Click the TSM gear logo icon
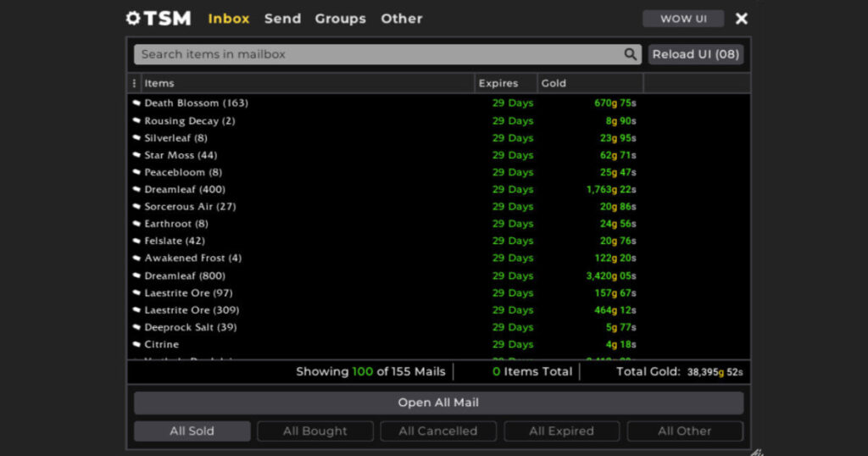 click(x=132, y=18)
